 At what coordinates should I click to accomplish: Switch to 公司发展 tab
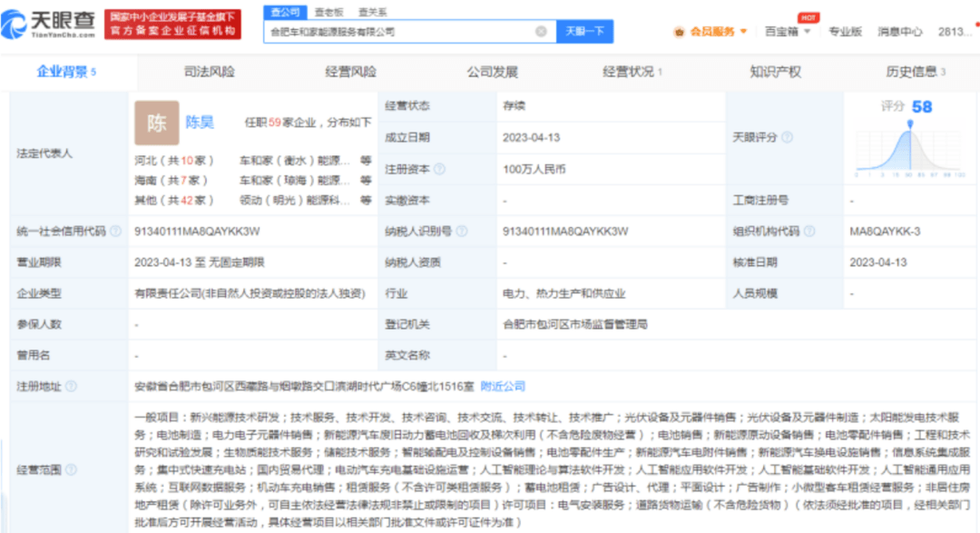tap(493, 72)
